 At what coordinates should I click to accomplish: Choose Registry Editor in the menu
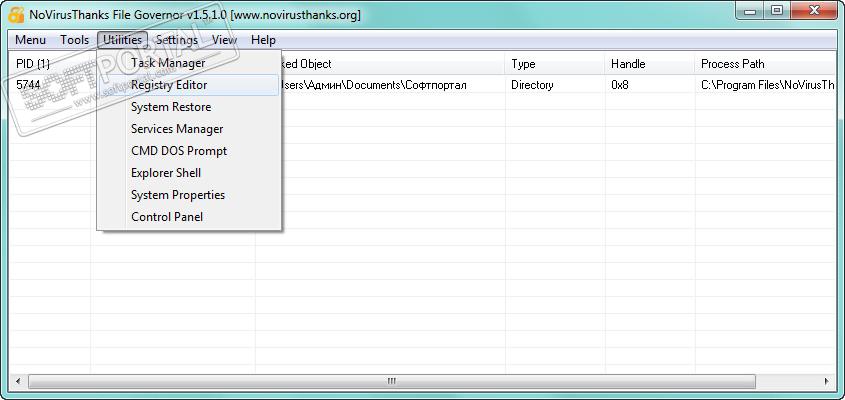click(189, 85)
